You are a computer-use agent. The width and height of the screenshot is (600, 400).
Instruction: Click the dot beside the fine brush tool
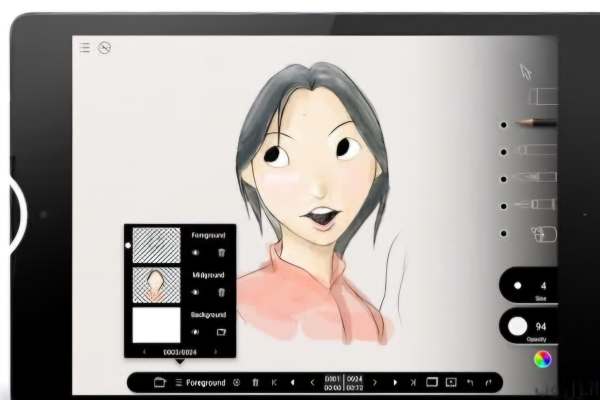[x=504, y=206]
